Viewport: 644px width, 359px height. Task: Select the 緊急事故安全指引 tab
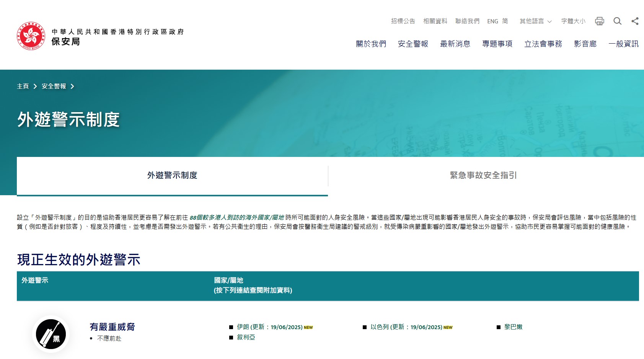[483, 175]
